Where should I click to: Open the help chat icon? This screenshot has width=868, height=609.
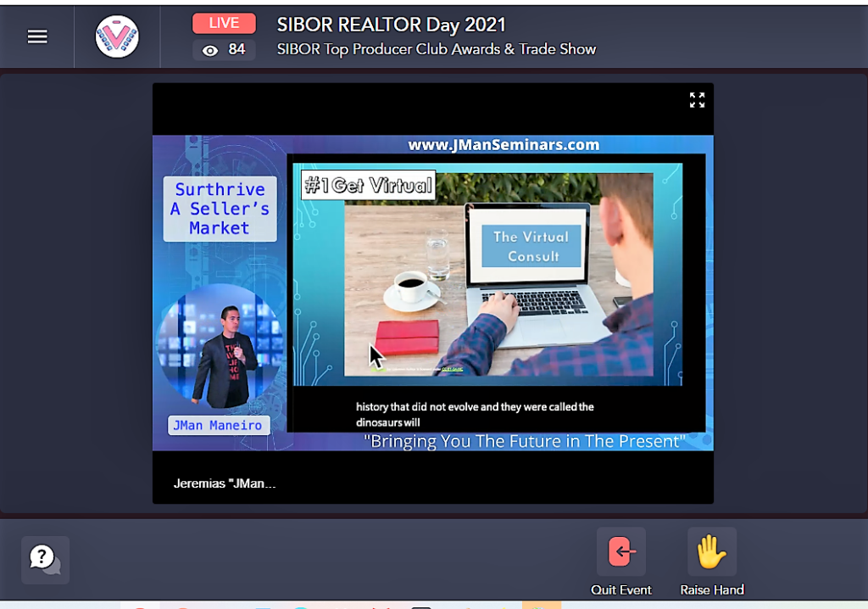point(46,560)
